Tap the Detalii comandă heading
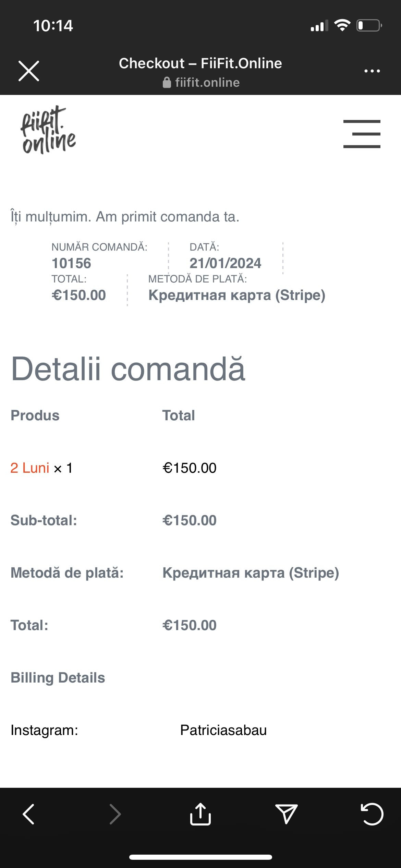This screenshot has height=868, width=401. [x=128, y=369]
